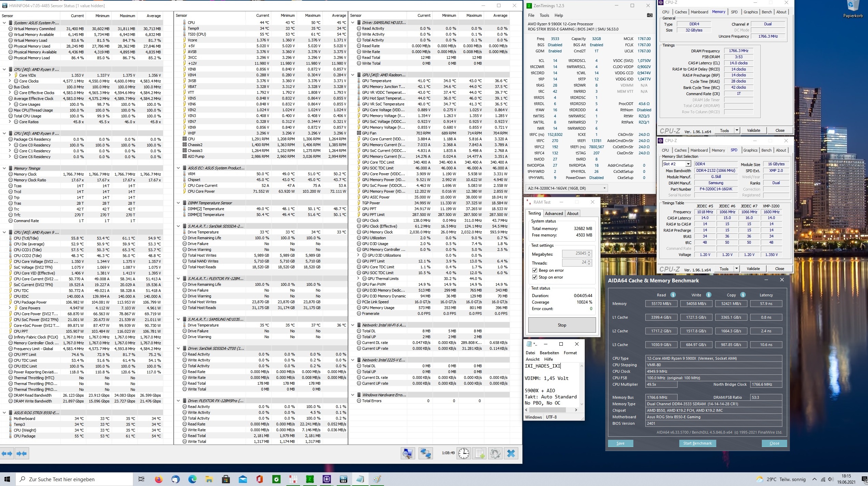This screenshot has height=486, width=868.
Task: Toggle the Beep on error checkbox
Action: click(535, 270)
